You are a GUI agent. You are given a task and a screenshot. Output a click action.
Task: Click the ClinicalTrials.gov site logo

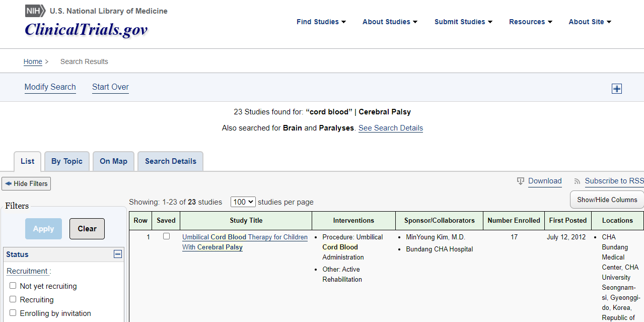[86, 30]
